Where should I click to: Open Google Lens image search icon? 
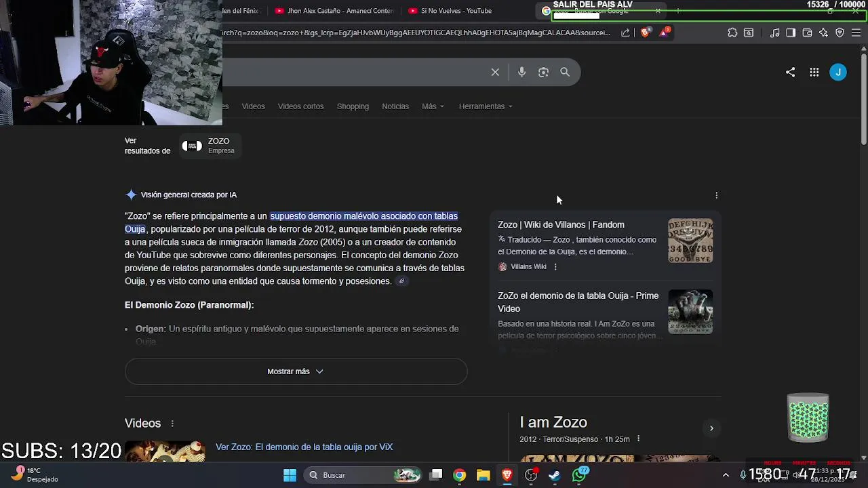point(543,72)
